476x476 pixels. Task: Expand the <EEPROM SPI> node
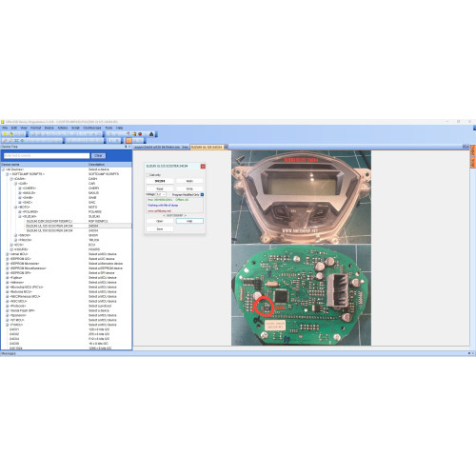[7, 273]
